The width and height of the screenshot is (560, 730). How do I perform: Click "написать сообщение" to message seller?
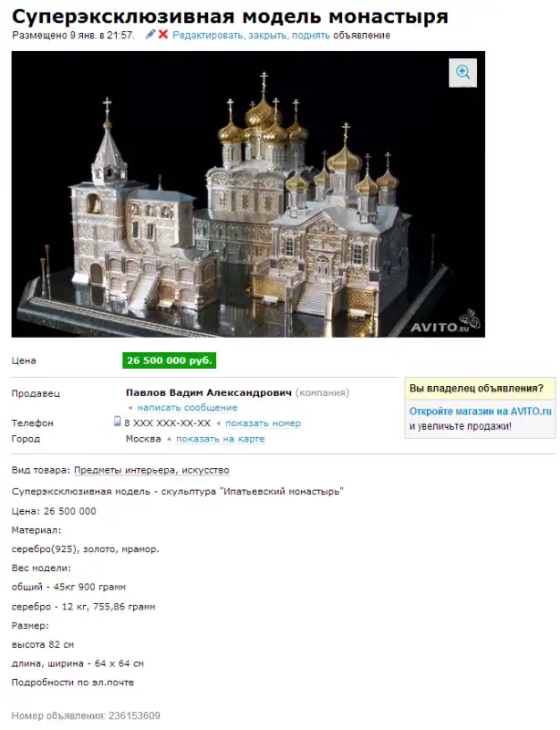(x=188, y=407)
